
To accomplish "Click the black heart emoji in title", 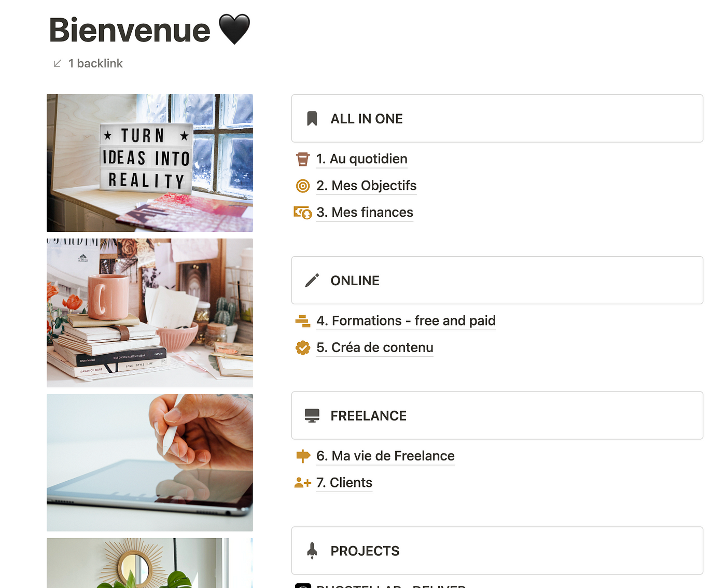I will tap(234, 30).
